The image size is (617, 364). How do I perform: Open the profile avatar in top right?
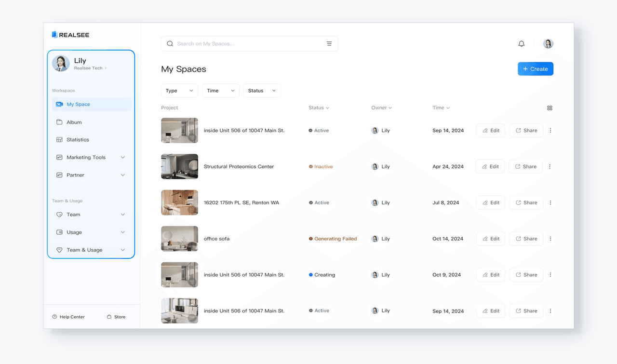(x=548, y=44)
